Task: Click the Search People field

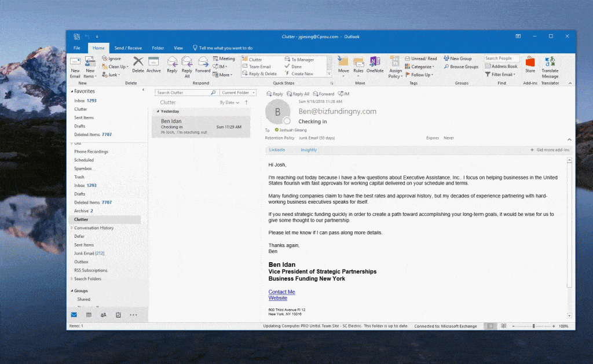Action: [x=502, y=58]
